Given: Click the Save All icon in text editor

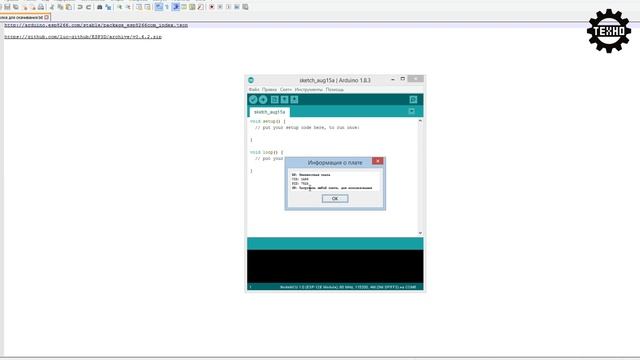Looking at the screenshot, I should 16,7.
